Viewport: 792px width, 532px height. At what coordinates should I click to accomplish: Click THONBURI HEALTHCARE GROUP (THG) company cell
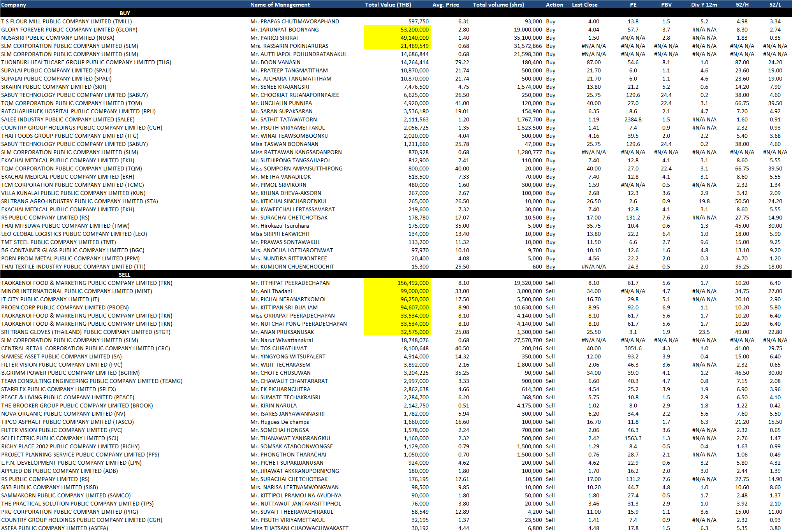(x=86, y=62)
